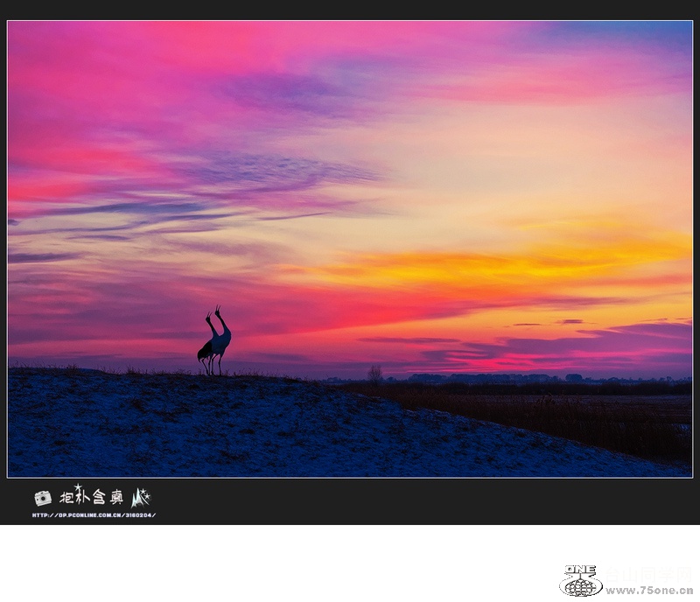Click the lone bare tree on the horizon
700x602 pixels.
(374, 374)
